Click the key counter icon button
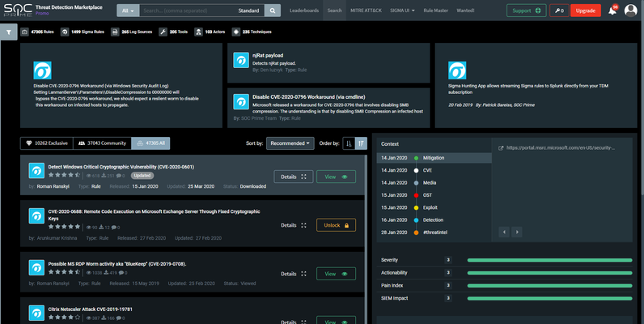 coord(559,11)
